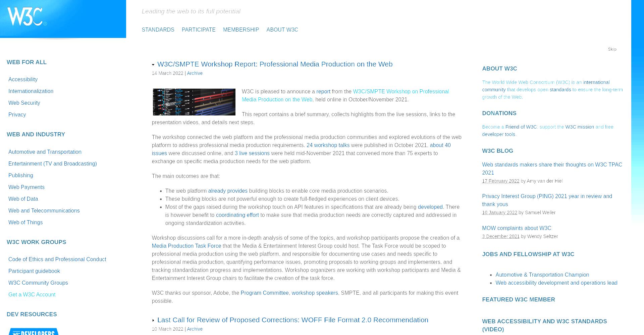
Task: Go to the Publishing page
Action: point(21,175)
